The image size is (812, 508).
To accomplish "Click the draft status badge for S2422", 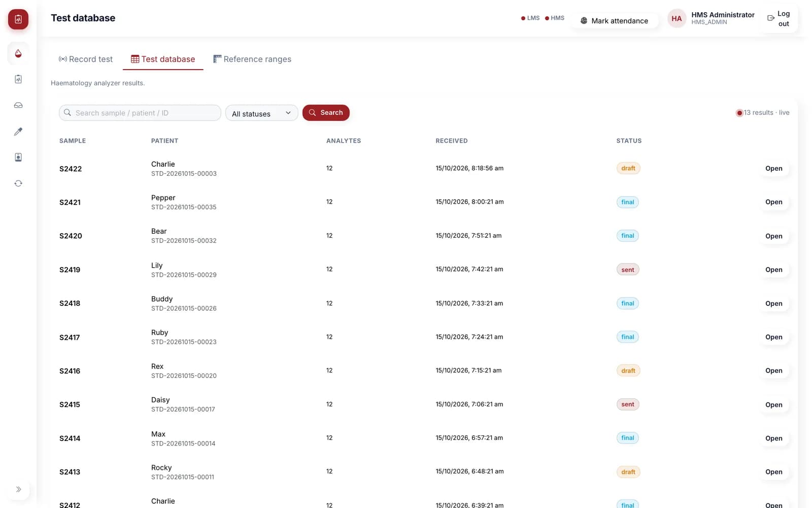I will (628, 168).
